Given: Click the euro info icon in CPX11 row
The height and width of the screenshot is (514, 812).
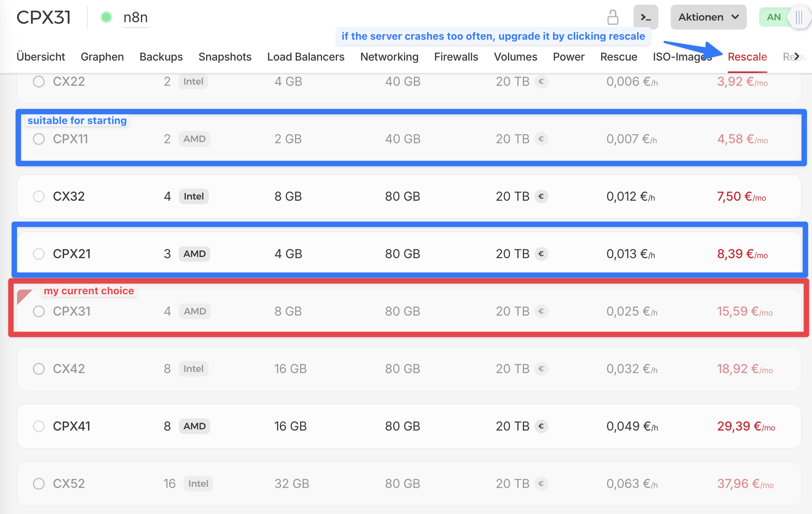Looking at the screenshot, I should point(541,139).
